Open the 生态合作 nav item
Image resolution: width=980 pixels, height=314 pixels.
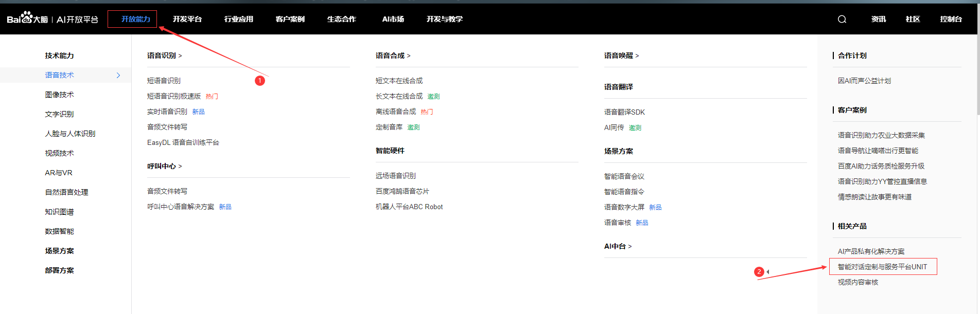click(342, 19)
